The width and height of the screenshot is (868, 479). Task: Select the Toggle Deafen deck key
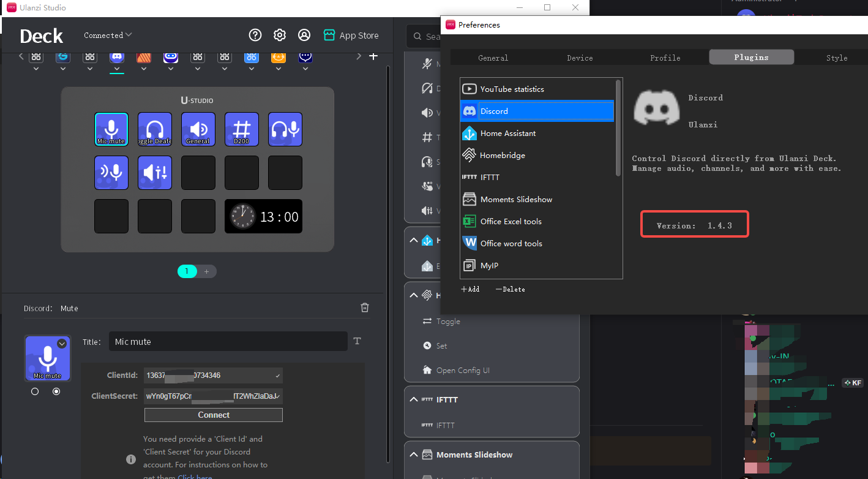(155, 129)
